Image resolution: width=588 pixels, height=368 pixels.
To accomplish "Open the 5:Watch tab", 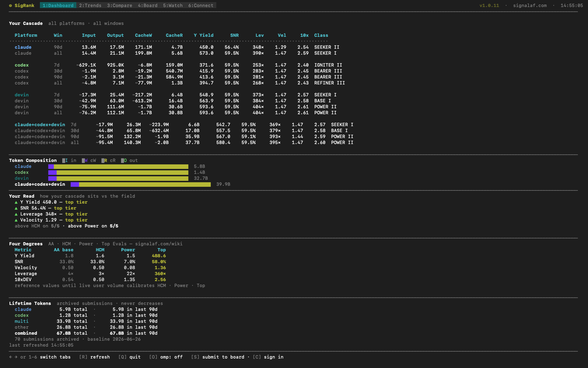I will [173, 6].
